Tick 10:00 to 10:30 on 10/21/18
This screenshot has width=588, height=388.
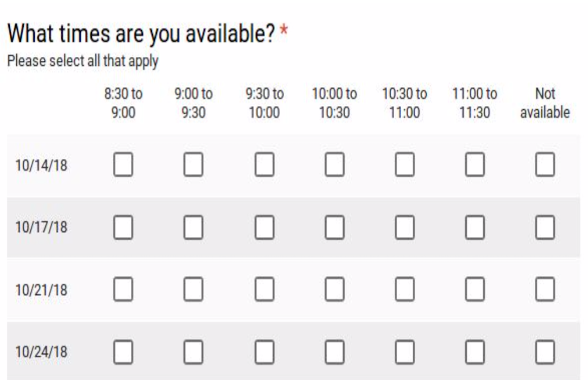[x=335, y=289]
